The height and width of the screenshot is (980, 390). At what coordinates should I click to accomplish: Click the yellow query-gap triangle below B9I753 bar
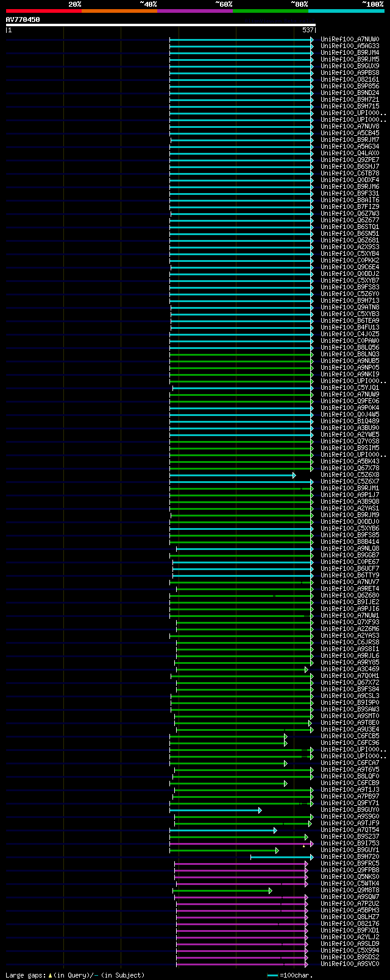coord(303,846)
